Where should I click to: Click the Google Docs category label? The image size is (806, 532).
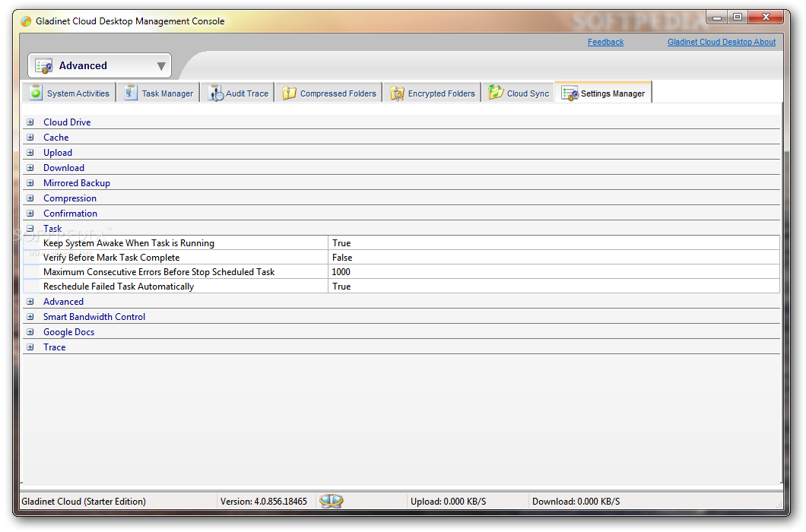(x=69, y=332)
